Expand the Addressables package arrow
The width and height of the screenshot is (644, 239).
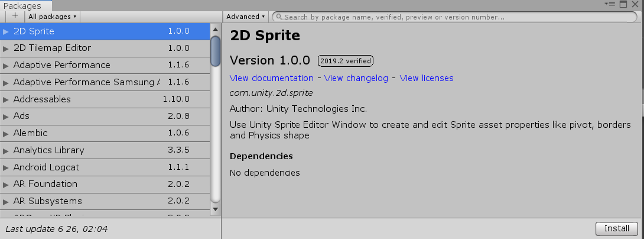pos(6,99)
